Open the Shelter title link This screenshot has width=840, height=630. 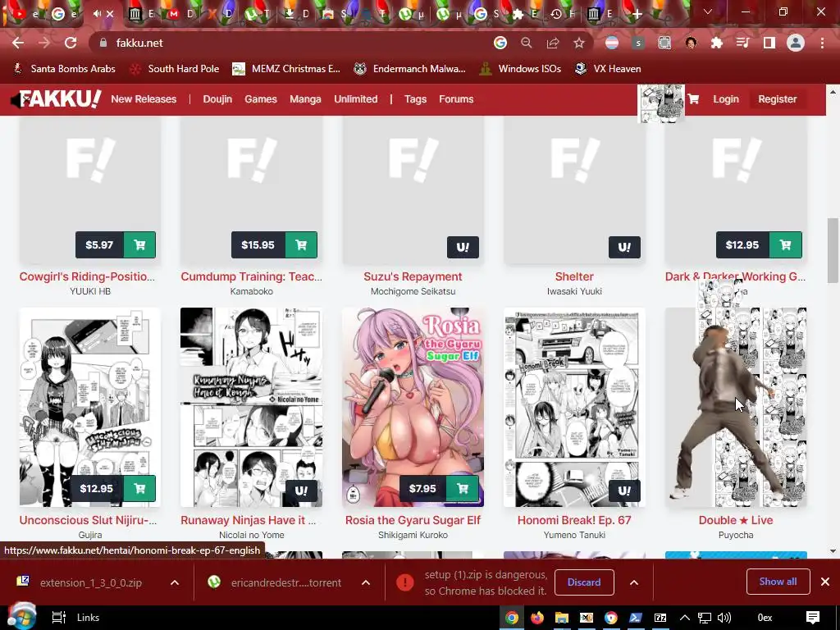pyautogui.click(x=574, y=276)
